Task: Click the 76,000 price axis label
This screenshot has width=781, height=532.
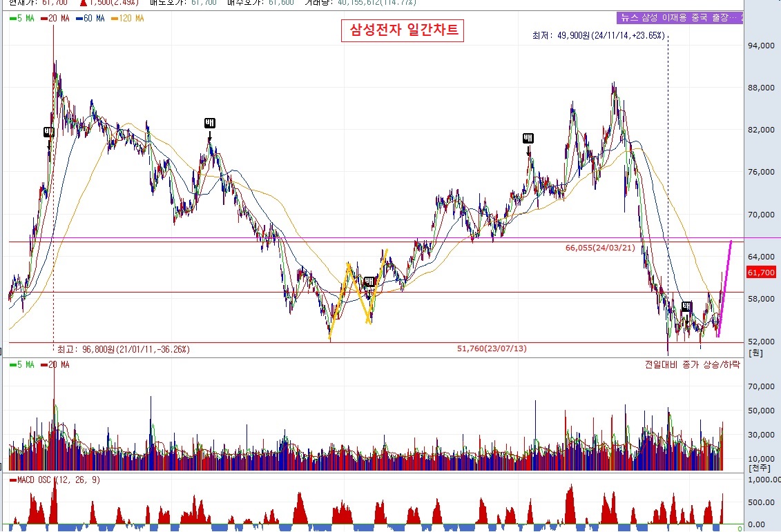Action: click(x=762, y=173)
